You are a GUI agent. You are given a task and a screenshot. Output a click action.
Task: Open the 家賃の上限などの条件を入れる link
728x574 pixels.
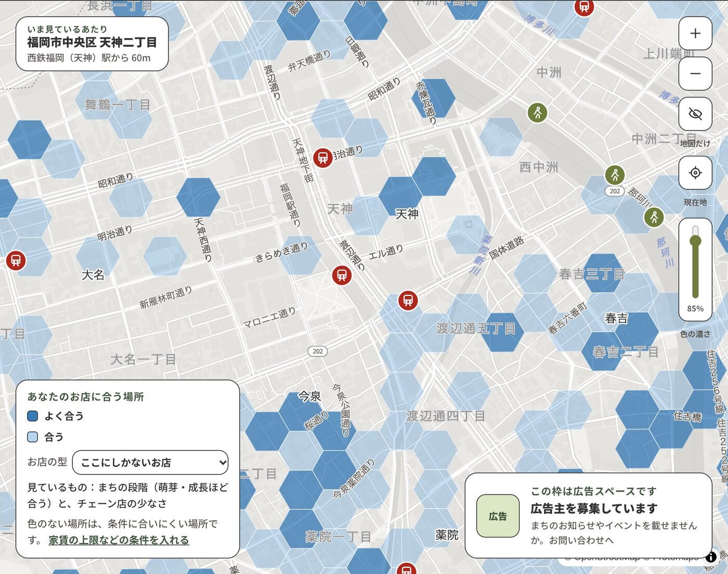[x=119, y=540]
